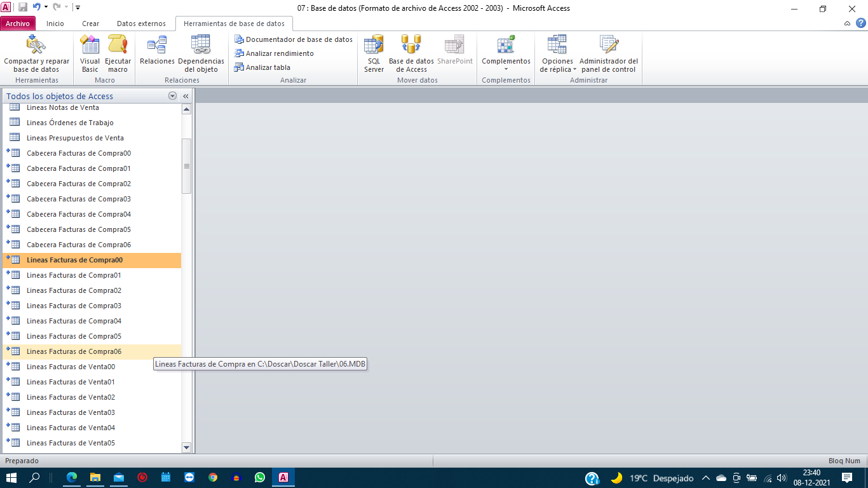Collapse the navigation pane shutter
The image size is (868, 488).
tap(186, 96)
